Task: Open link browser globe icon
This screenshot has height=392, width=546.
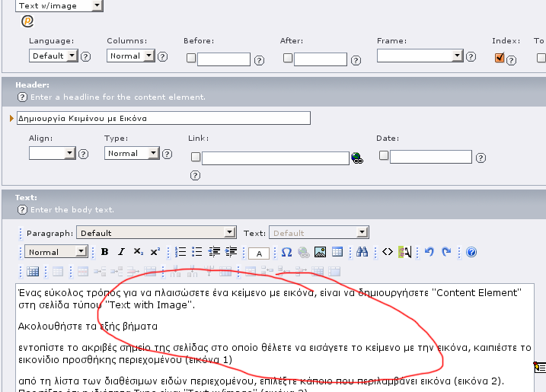Action: pyautogui.click(x=357, y=158)
